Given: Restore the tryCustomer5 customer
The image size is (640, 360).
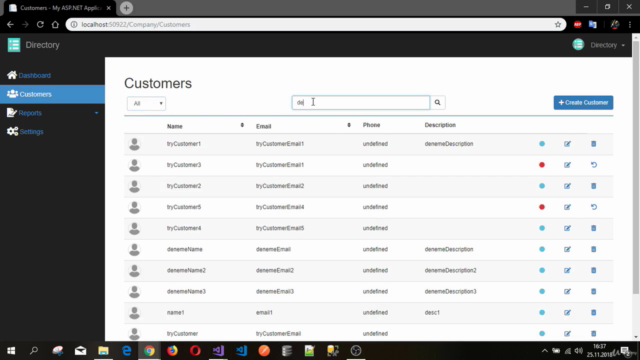Looking at the screenshot, I should click(593, 207).
